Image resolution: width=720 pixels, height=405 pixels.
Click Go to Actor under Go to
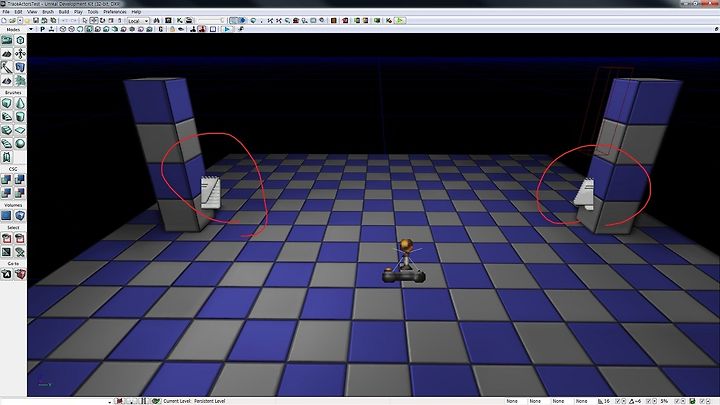[x=6, y=274]
